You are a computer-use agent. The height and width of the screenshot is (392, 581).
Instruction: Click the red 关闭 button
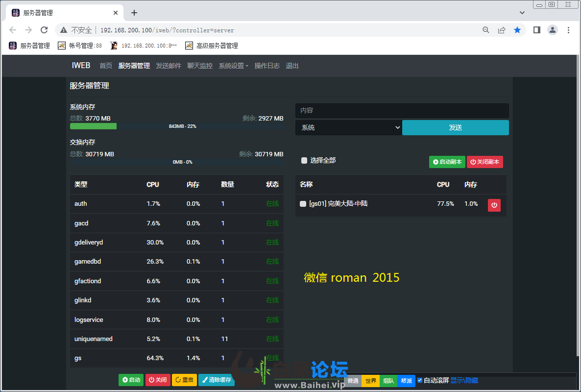158,380
